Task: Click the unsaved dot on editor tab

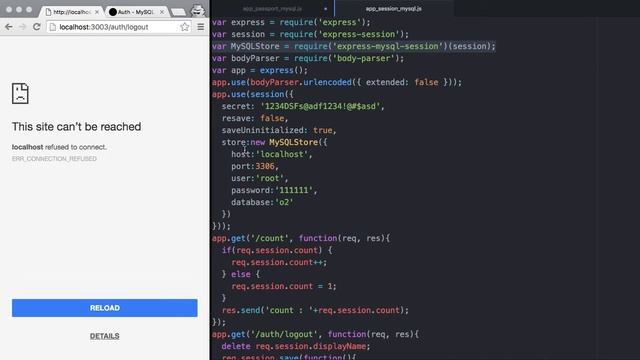Action: click(325, 9)
